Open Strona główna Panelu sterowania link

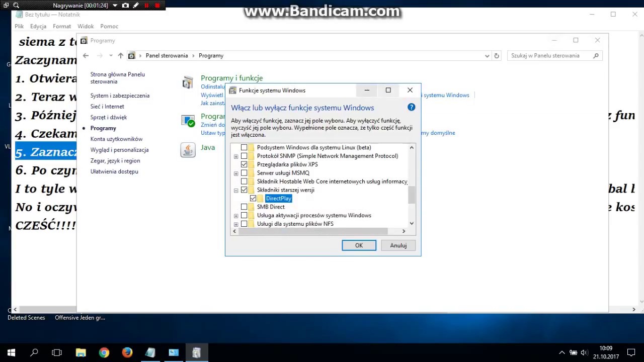118,78
